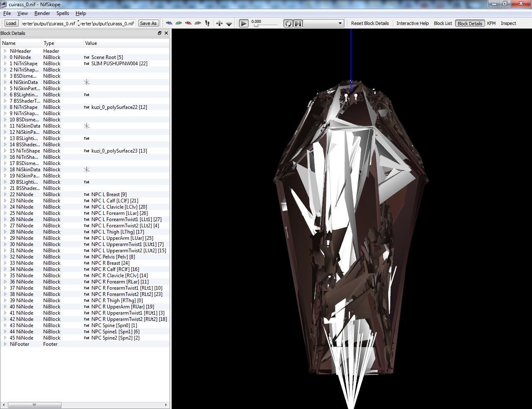Click the matrix icon on row 4 NiSkinData

[86, 82]
